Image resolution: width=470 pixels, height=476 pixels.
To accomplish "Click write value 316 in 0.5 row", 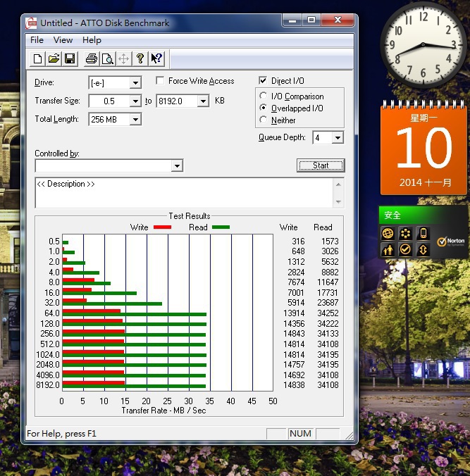I will point(298,242).
